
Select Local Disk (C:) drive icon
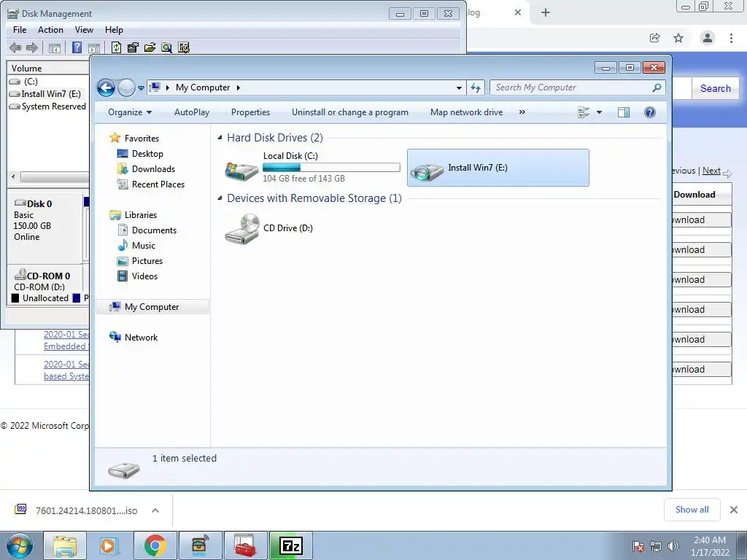click(242, 170)
